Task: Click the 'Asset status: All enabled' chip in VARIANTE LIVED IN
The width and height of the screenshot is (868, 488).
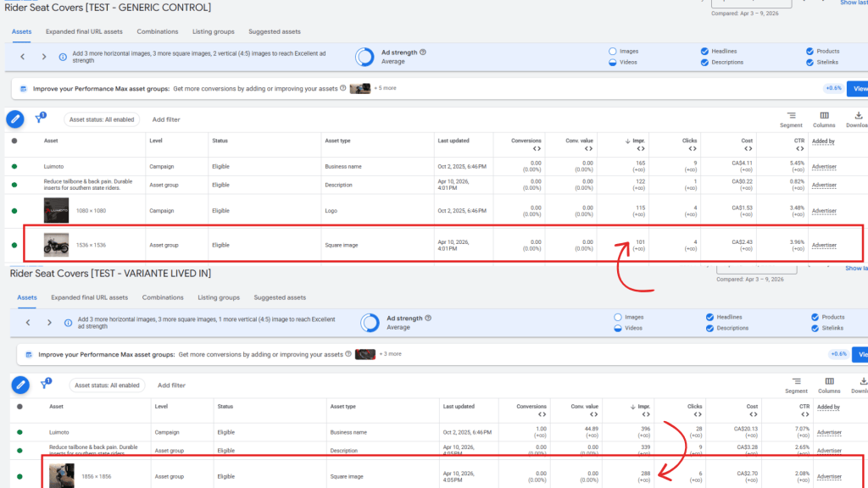Action: coord(107,385)
